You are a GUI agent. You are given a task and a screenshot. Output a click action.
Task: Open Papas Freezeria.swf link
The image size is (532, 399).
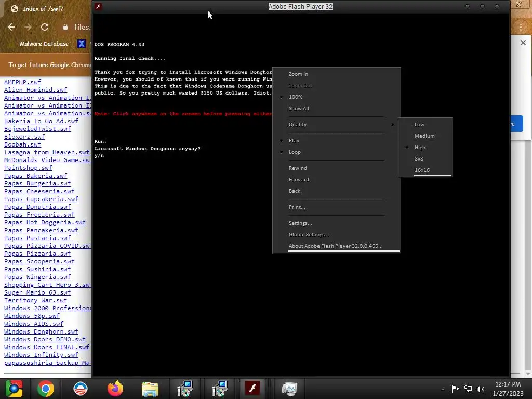(x=39, y=215)
